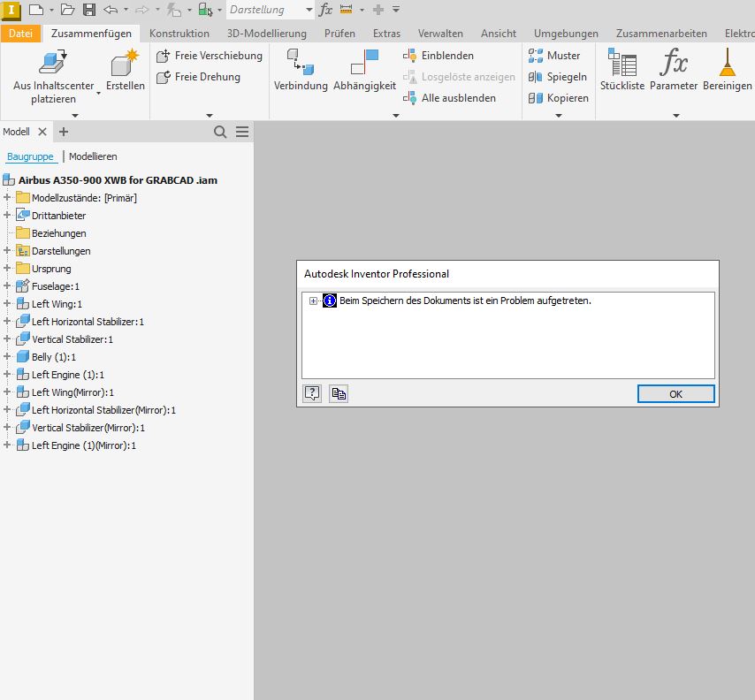Open the Datei file menu
Viewport: 755px width, 700px height.
click(x=21, y=34)
